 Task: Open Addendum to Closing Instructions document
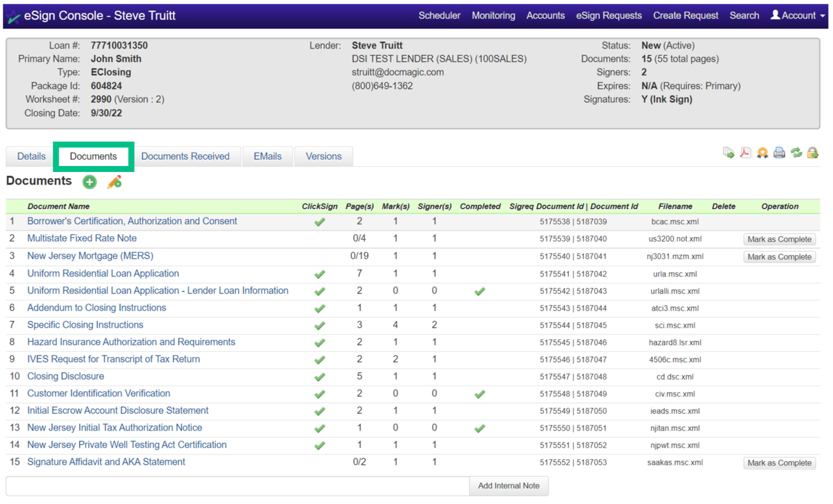coord(97,308)
